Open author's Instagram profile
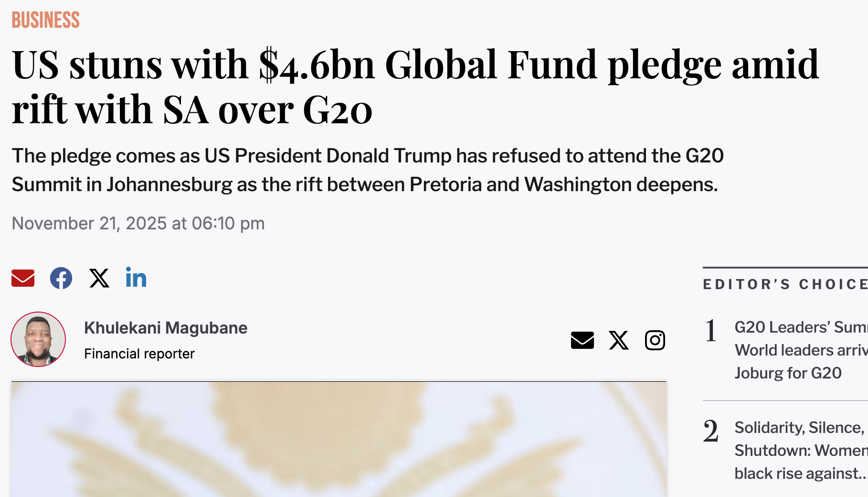Screen dimensions: 868x497 tap(655, 340)
